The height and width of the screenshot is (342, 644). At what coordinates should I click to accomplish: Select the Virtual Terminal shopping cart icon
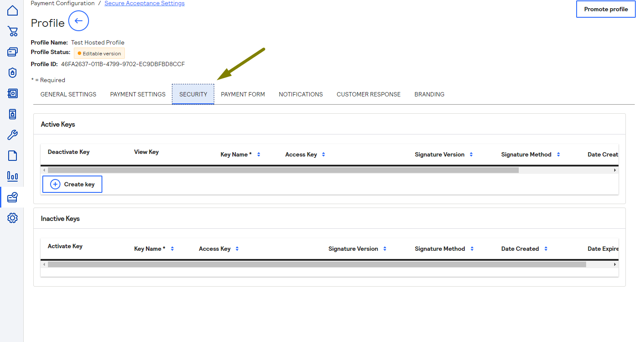13,31
